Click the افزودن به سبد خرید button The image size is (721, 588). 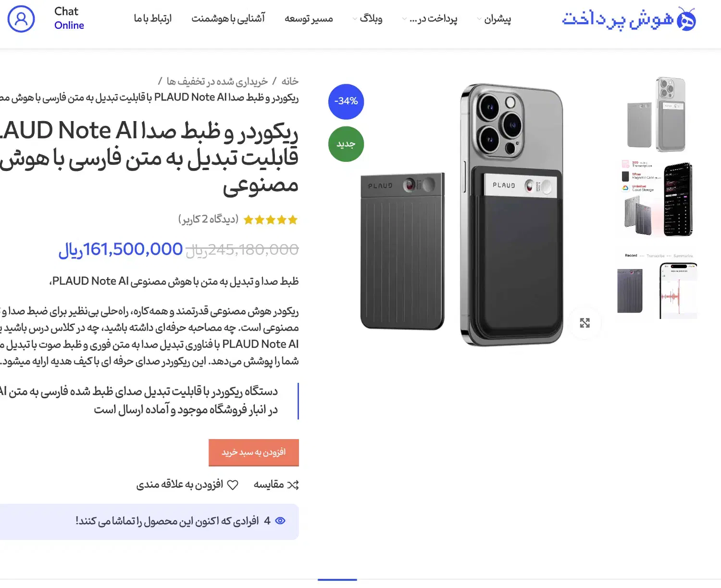click(x=254, y=453)
